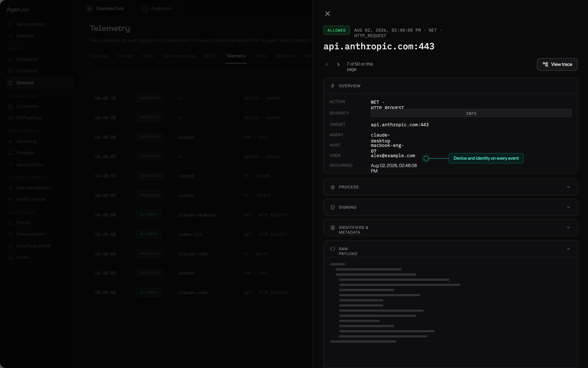Click the INFO severity badge
The height and width of the screenshot is (368, 588).
pos(471,113)
